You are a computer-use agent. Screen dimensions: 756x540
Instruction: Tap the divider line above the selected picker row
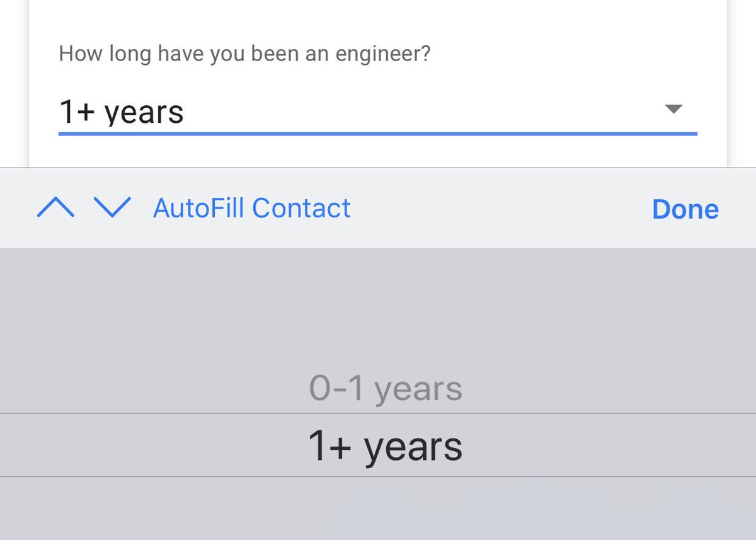(378, 413)
